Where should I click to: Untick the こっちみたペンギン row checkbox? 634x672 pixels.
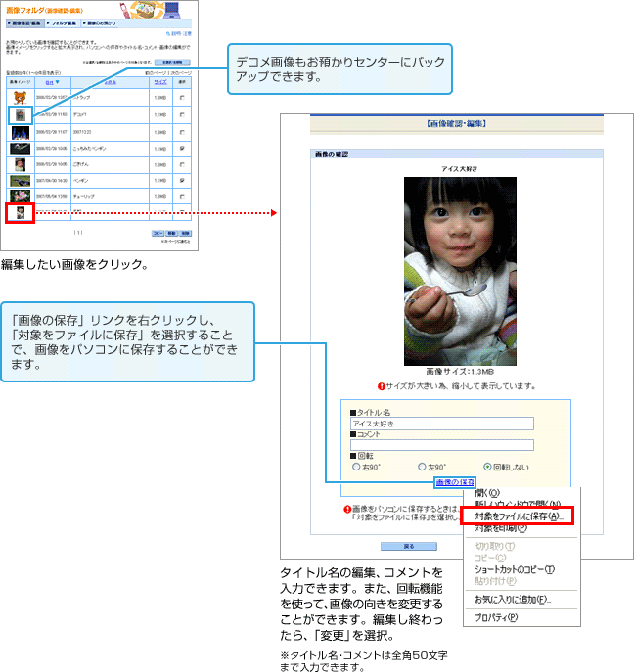tap(182, 149)
